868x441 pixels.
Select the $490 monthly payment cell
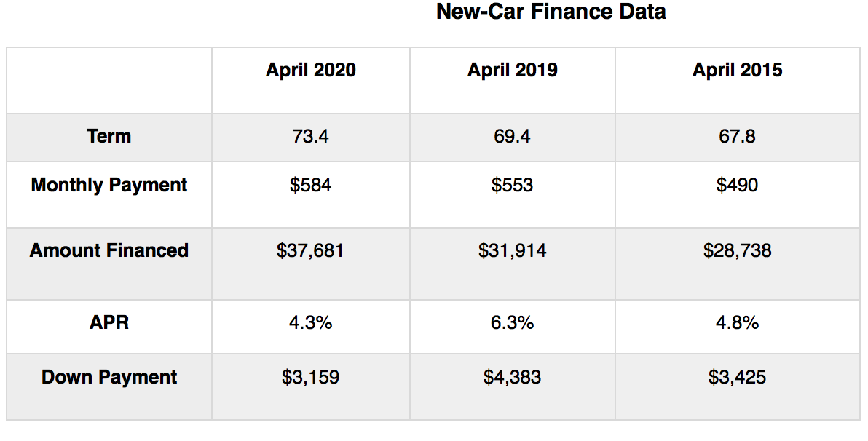pyautogui.click(x=737, y=186)
